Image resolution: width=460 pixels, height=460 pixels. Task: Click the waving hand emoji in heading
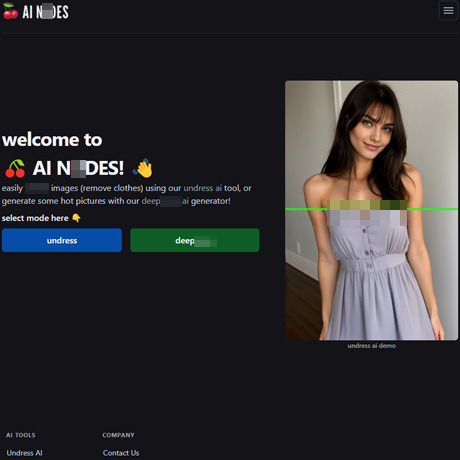point(143,168)
